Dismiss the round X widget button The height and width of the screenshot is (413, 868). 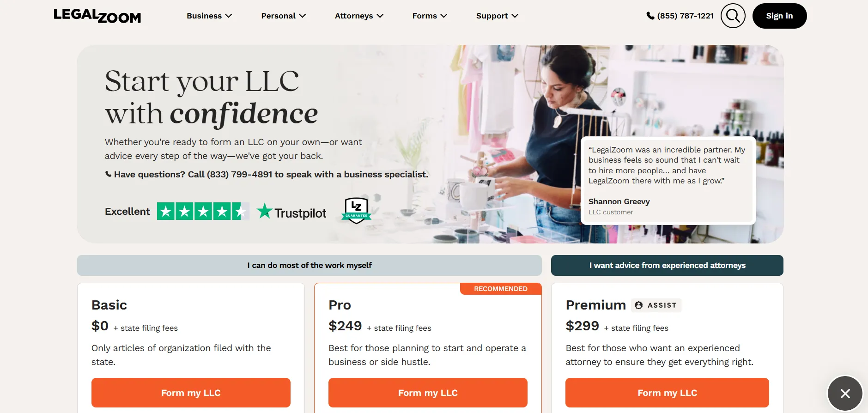click(x=845, y=394)
